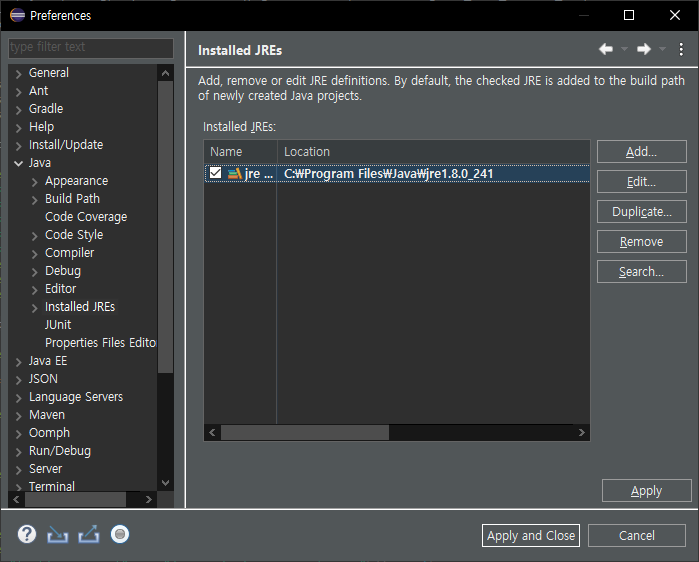The image size is (699, 562).
Task: Maximize the Preferences window
Action: click(x=629, y=15)
